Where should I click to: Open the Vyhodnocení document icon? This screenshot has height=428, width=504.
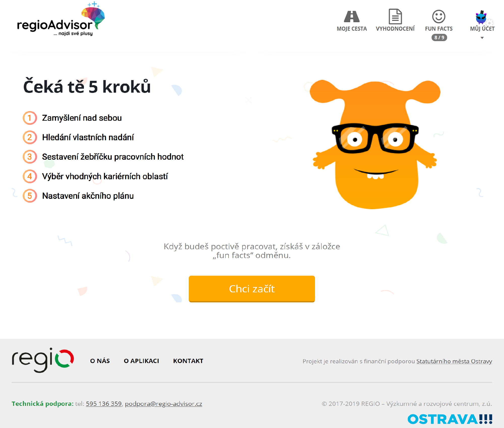coord(395,17)
